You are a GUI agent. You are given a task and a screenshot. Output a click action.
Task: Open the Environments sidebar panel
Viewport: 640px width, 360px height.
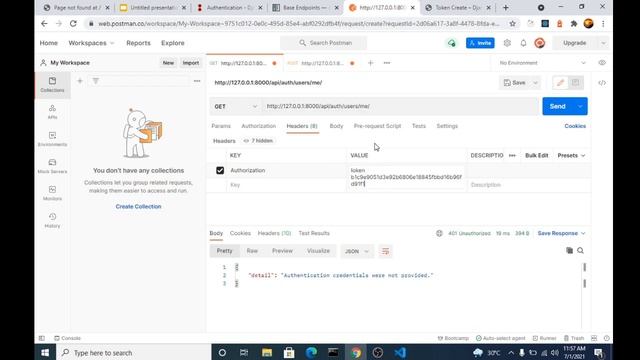[x=52, y=139]
